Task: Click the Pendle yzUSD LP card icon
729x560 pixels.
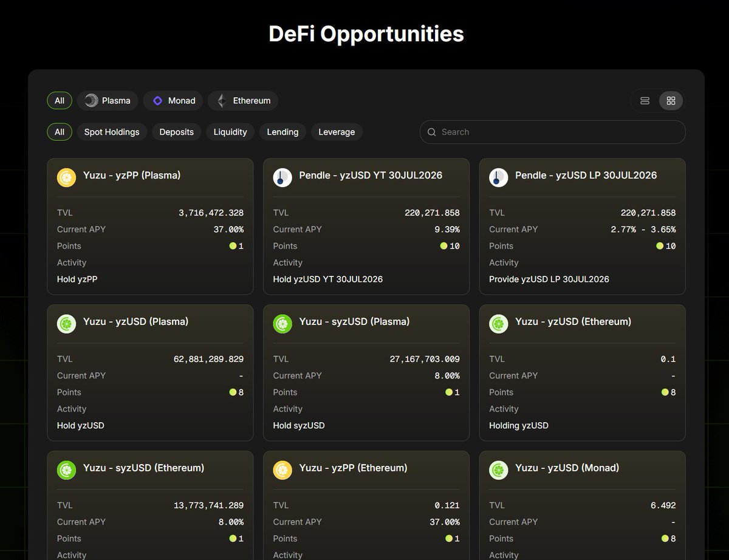Action: (499, 177)
